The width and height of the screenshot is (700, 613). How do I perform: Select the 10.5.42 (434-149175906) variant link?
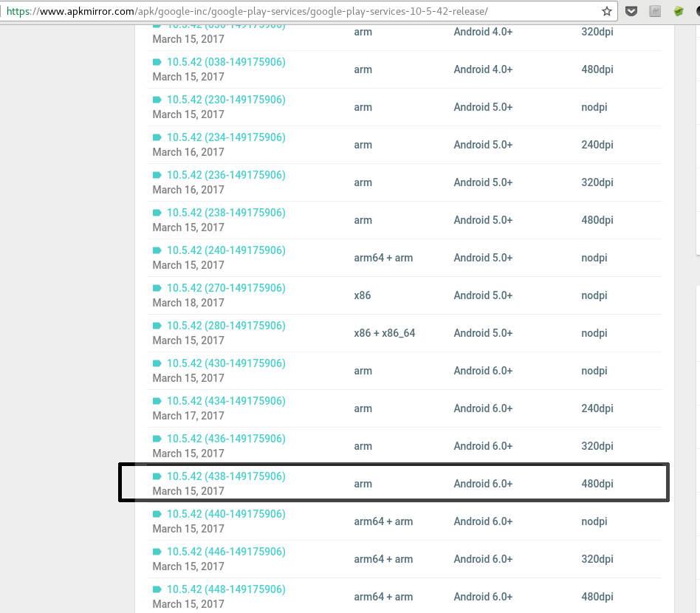point(226,401)
